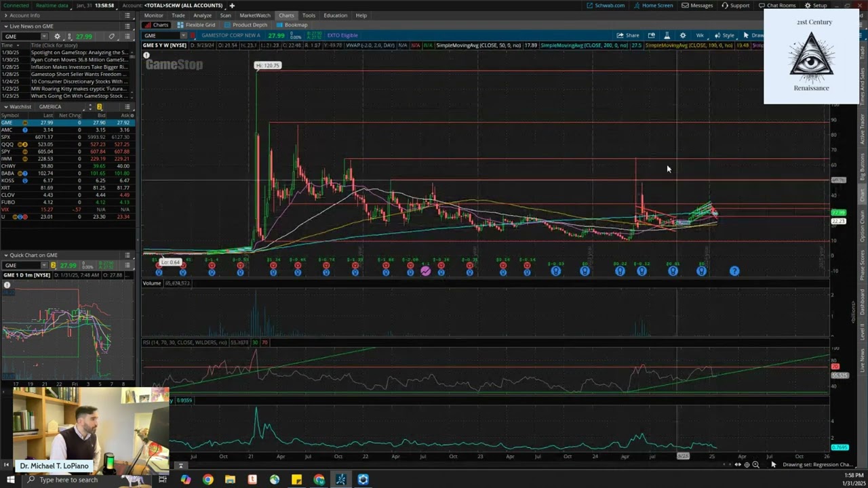Screen dimensions: 868x488
Task: Click the Quick Chart GME symbol input
Action: tap(20, 265)
